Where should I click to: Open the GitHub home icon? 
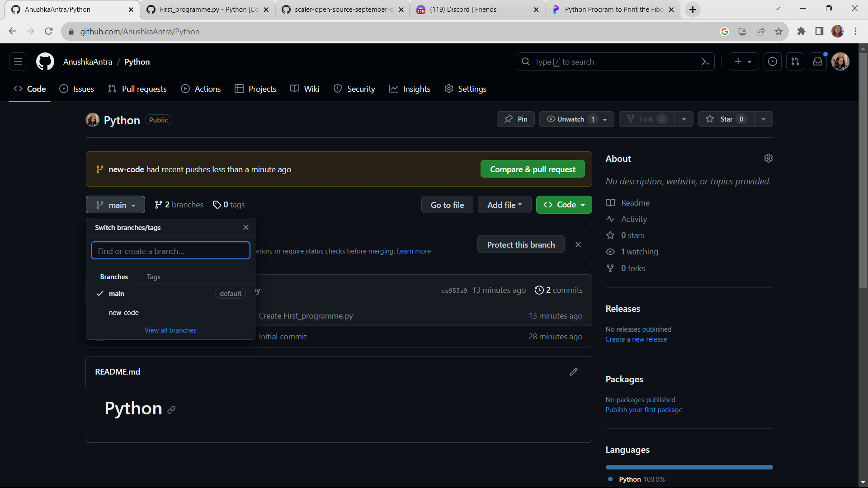point(45,61)
